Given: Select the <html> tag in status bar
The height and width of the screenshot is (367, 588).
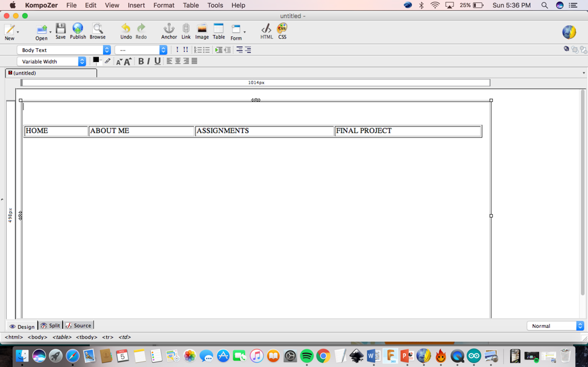Looking at the screenshot, I should [14, 337].
